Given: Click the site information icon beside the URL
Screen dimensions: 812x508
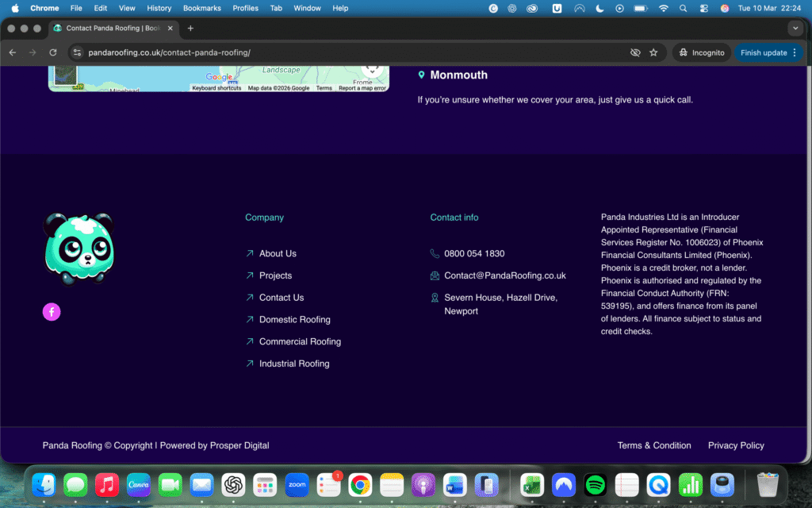Looking at the screenshot, I should click(76, 52).
